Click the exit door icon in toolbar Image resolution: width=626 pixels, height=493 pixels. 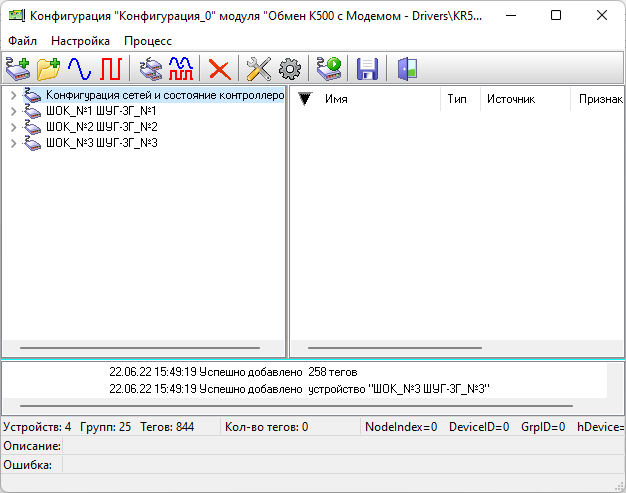[407, 69]
